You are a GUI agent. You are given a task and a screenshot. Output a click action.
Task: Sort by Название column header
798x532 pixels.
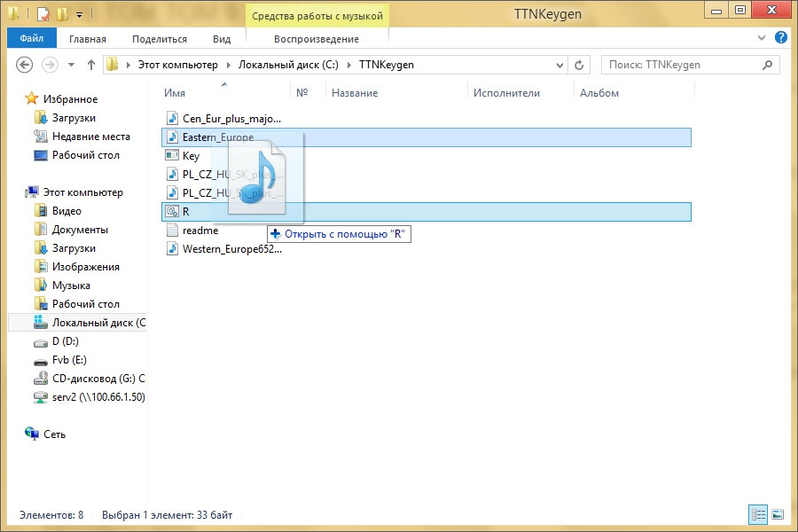pyautogui.click(x=355, y=93)
